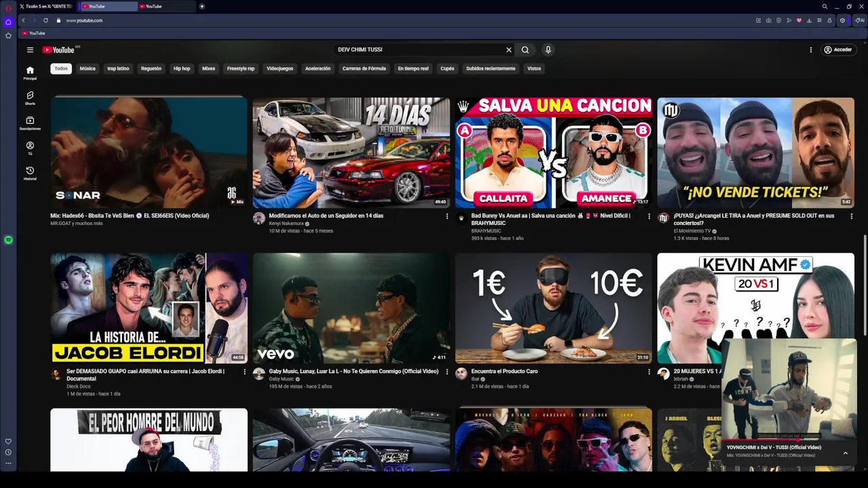Screen dimensions: 868x488
Task: Open a new browser tab
Action: pyautogui.click(x=201, y=6)
